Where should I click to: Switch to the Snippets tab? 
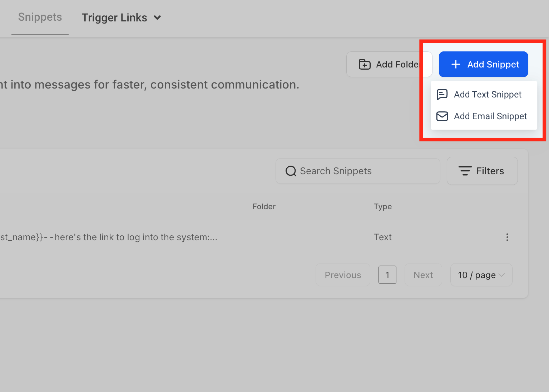coord(40,17)
